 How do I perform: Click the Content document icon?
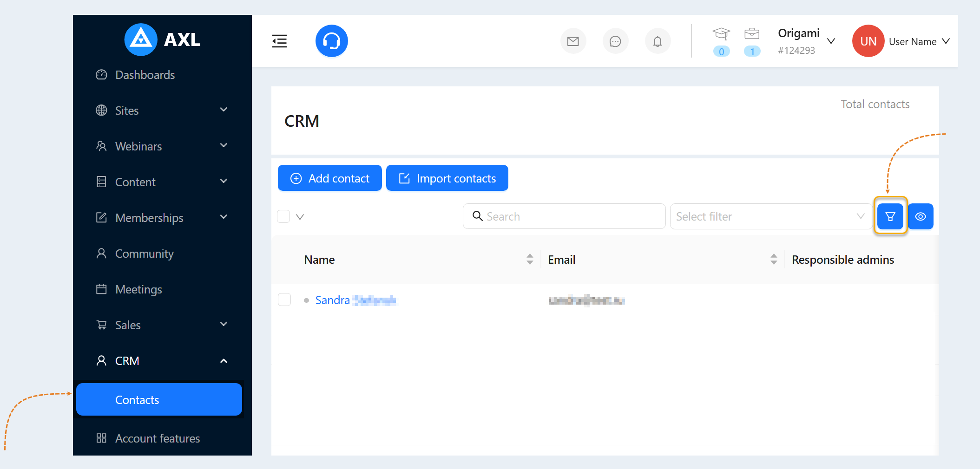(x=101, y=182)
